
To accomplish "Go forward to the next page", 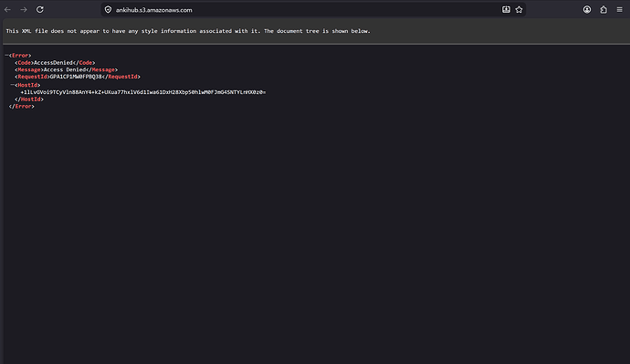I will point(24,10).
